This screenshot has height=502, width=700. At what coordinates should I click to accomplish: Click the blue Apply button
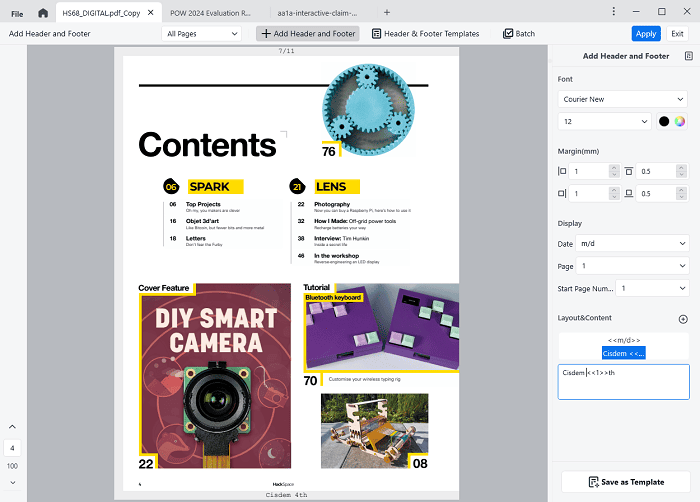645,33
